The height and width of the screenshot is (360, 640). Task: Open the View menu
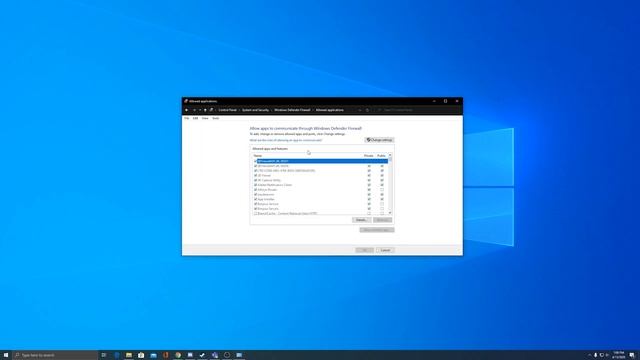205,118
